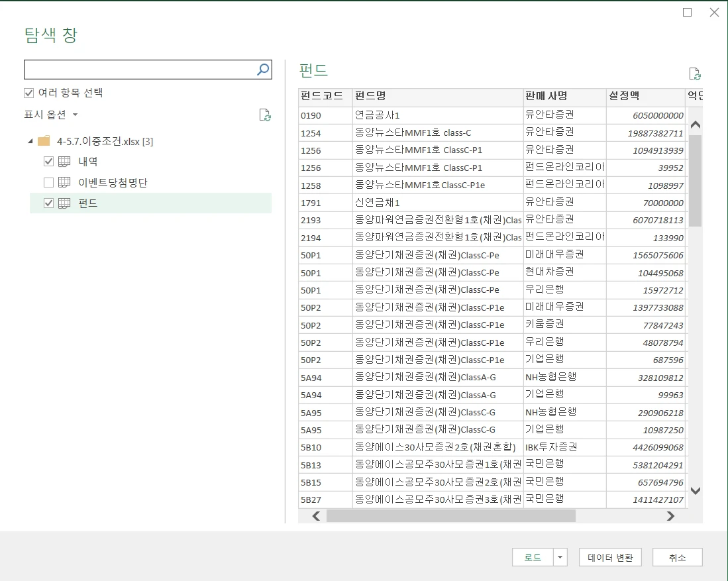Uncheck the 내역 table checkbox

[48, 161]
